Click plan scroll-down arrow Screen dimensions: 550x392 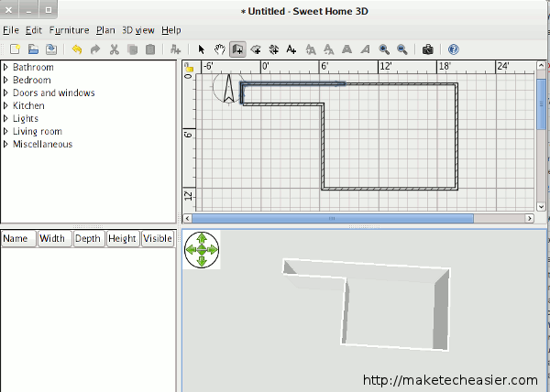click(541, 207)
